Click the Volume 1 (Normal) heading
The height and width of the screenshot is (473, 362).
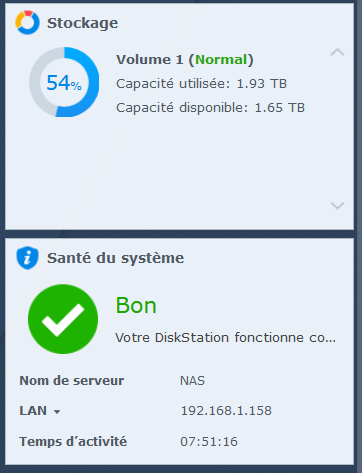(x=185, y=60)
